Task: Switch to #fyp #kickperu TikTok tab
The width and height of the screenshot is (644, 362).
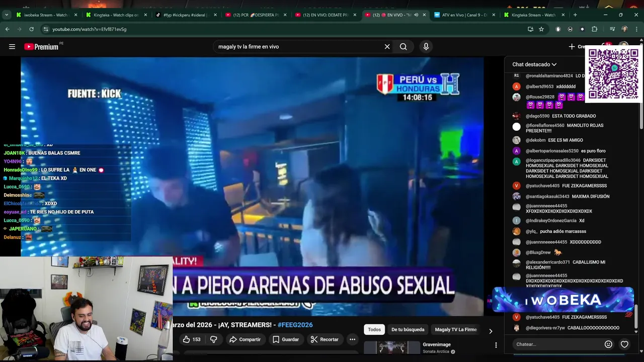Action: (185, 15)
